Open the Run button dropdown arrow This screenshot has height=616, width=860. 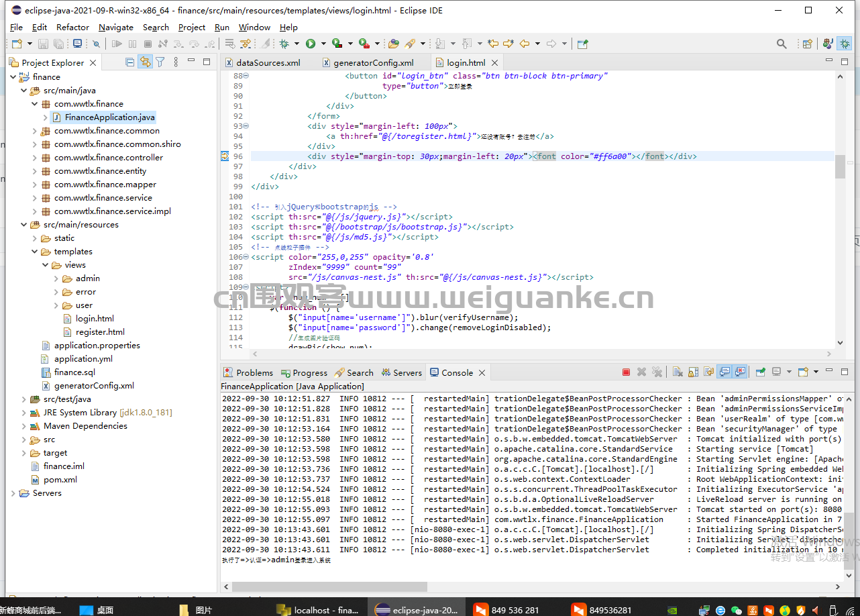[x=323, y=44]
